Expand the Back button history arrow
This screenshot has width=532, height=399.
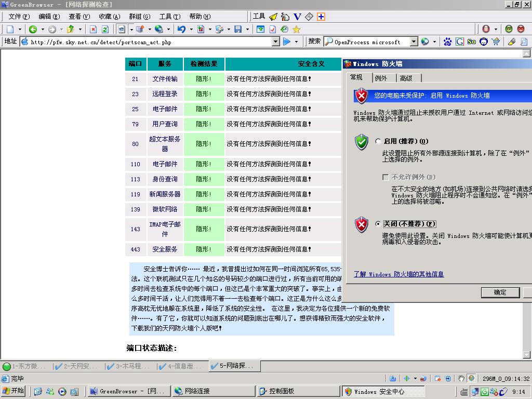43,30
